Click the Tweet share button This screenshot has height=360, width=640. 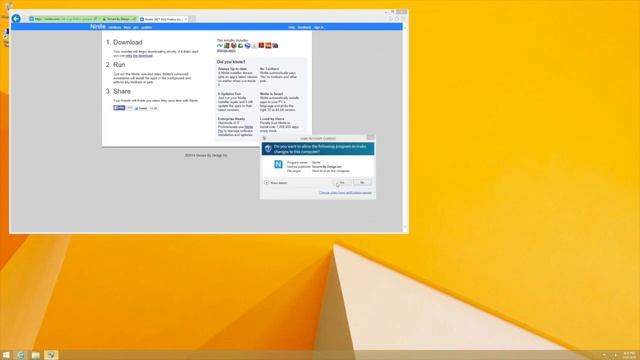point(141,108)
